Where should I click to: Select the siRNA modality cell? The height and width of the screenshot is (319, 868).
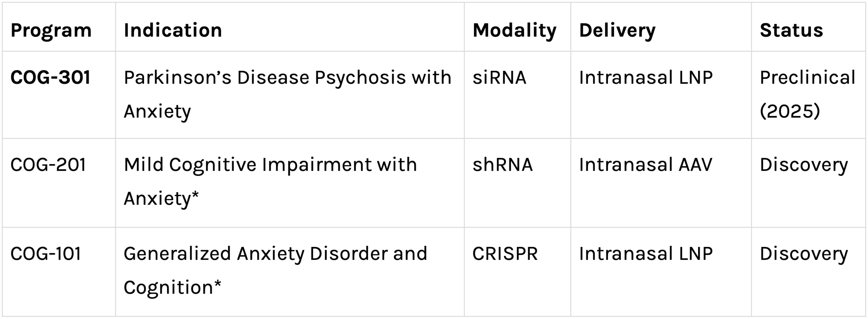click(517, 95)
